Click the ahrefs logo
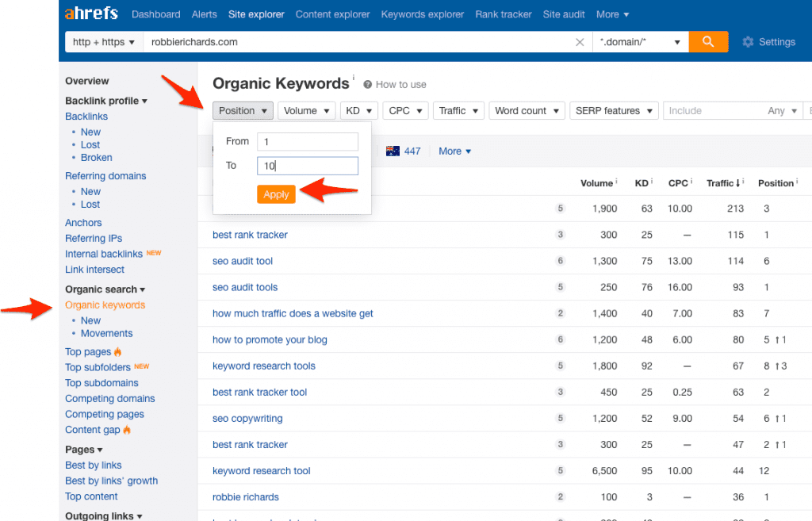This screenshot has width=812, height=521. coord(91,13)
